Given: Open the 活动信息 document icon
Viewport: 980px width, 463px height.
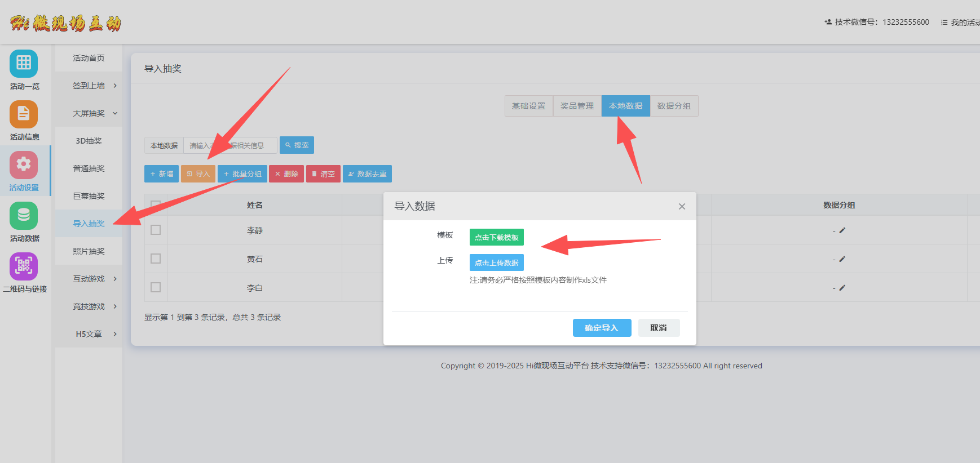Looking at the screenshot, I should coord(24,114).
